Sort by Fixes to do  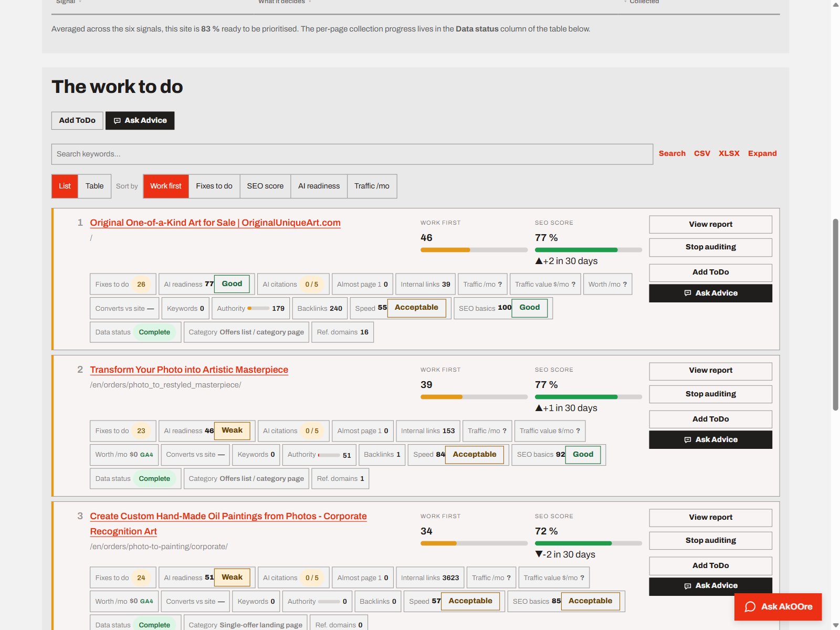click(214, 186)
